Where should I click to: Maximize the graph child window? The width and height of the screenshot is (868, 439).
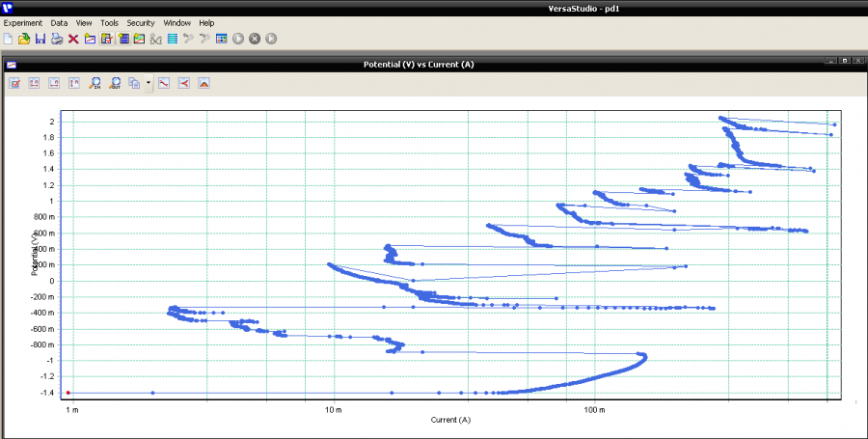tap(845, 61)
